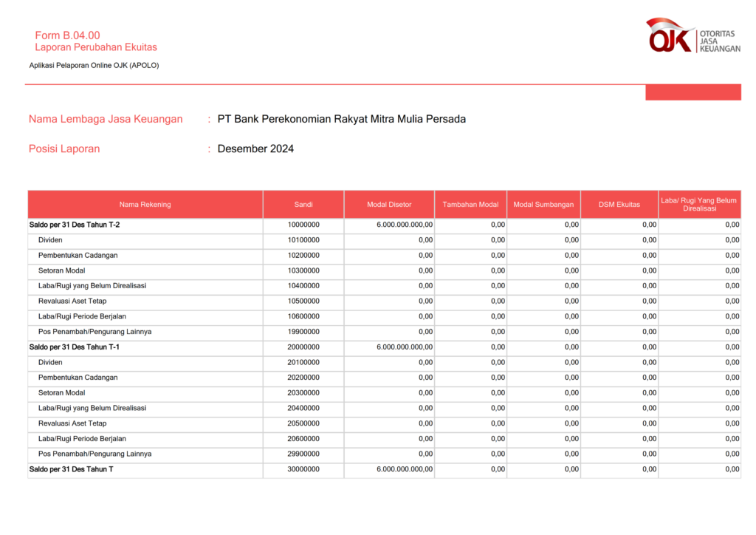Click the 'Dividen' label in row 10100000
Screen dimensions: 756x535
(x=50, y=239)
